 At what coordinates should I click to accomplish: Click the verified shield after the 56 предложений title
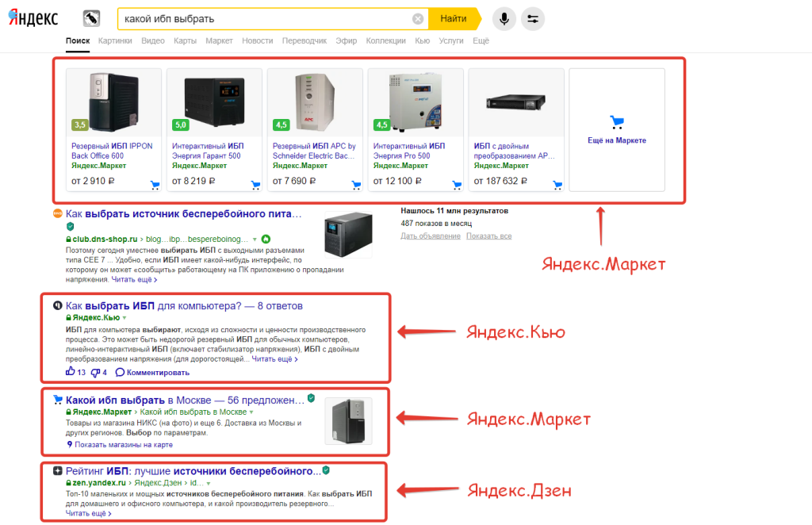click(x=311, y=398)
